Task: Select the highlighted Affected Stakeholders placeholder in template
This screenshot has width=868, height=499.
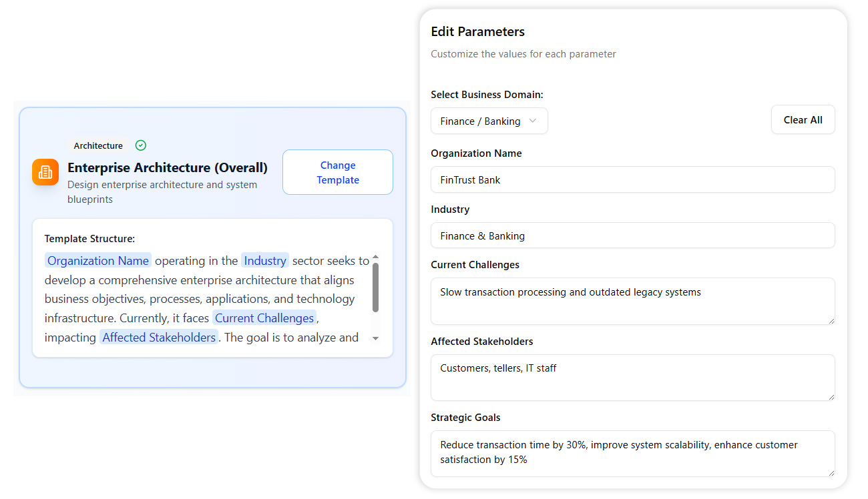Action: click(x=159, y=338)
